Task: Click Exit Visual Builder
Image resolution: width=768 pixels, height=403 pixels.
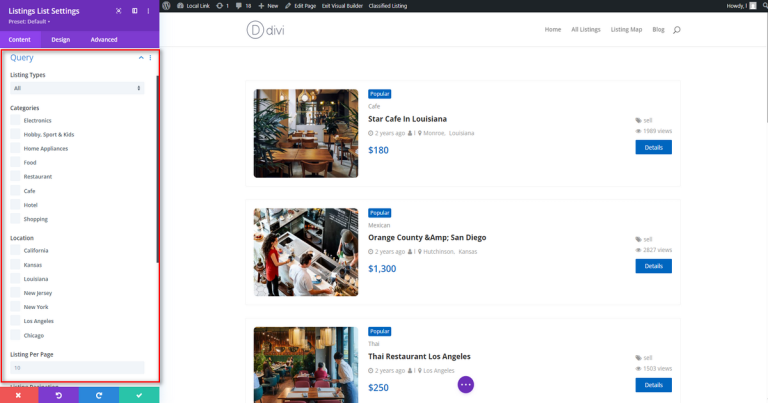Action: (342, 6)
